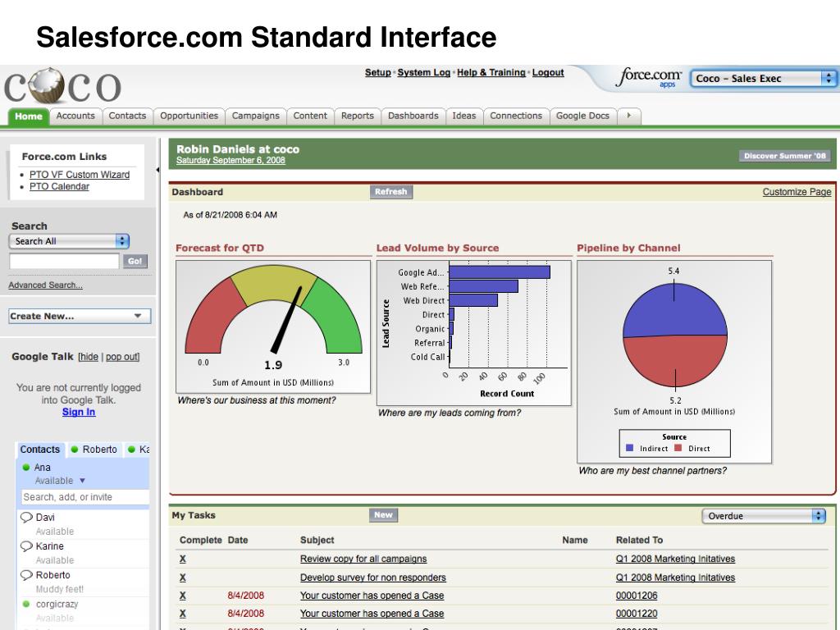Open the Coco - Sales Exec app dropdown

(762, 78)
